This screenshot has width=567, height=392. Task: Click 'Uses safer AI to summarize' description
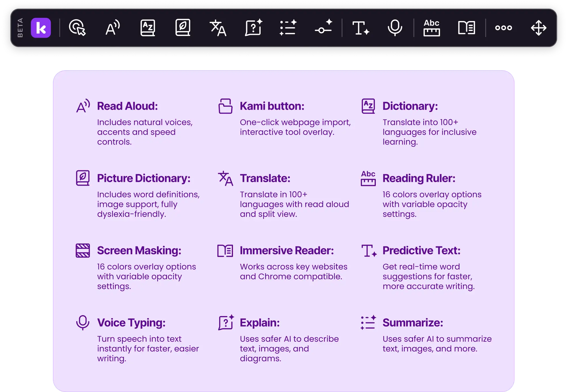[437, 344]
